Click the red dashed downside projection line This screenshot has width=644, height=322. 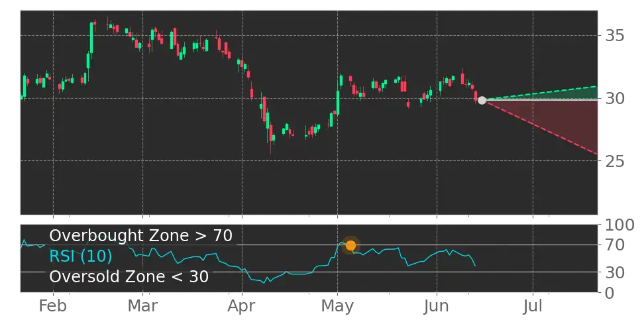542,128
